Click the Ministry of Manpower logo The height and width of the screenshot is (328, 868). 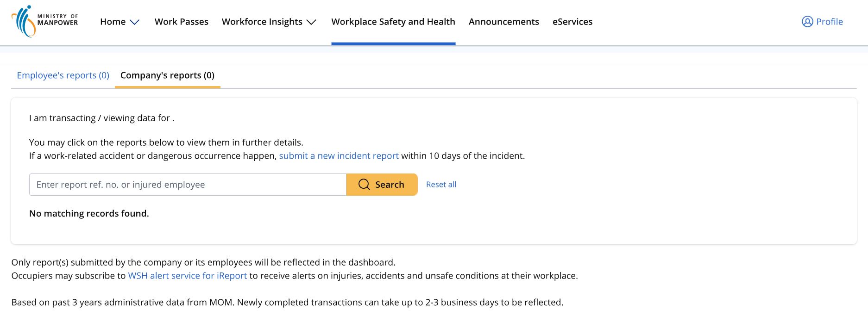[x=44, y=21]
